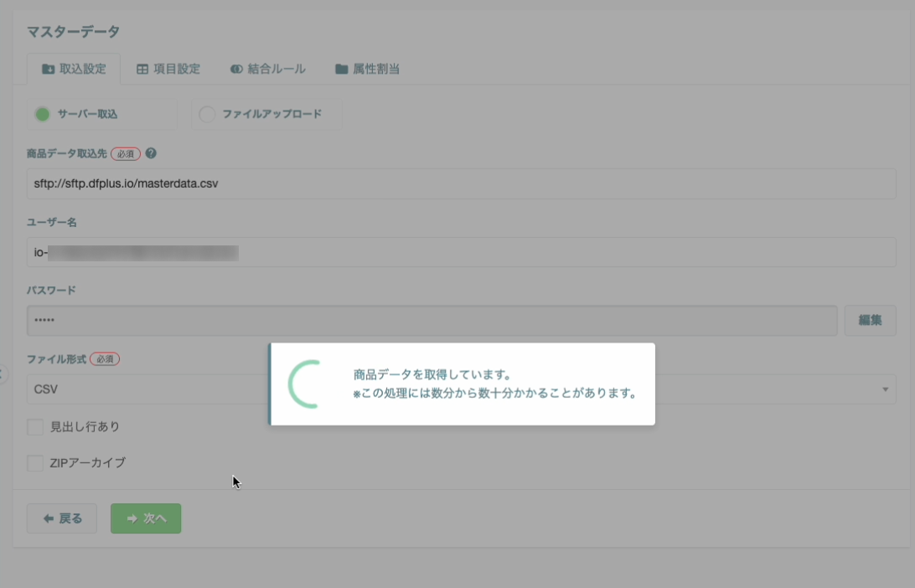
Task: Switch to the 項目設定 tab
Action: coord(168,70)
